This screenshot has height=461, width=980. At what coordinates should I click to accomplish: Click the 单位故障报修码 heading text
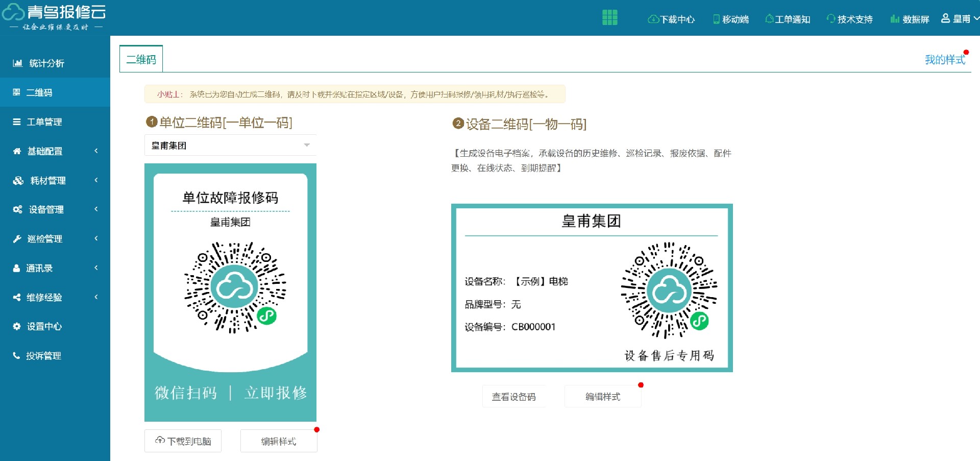click(x=230, y=198)
